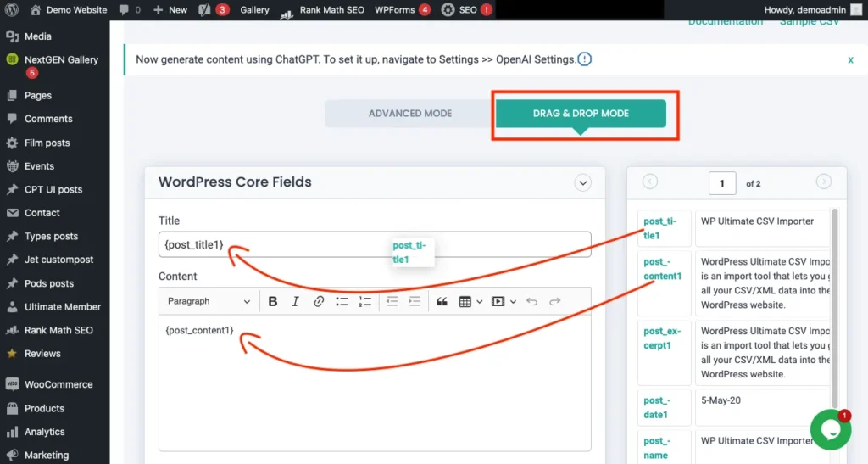Viewport: 868px width, 464px height.
Task: Open the insert table dropdown
Action: coord(470,301)
